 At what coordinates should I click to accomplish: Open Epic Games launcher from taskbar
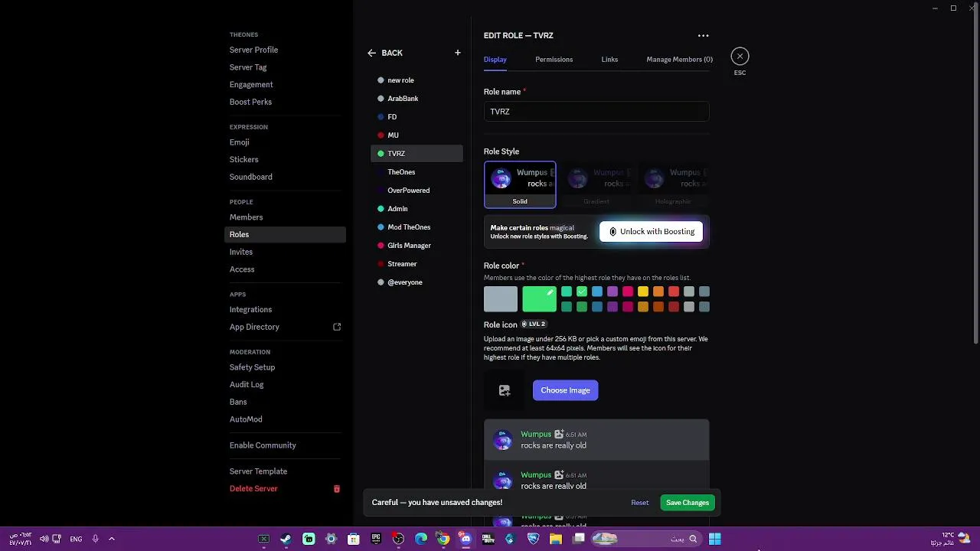coord(376,539)
